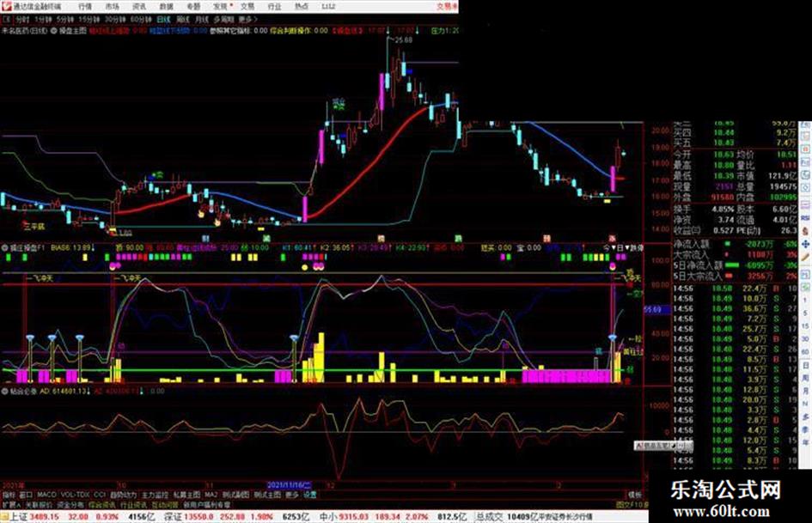Switch chart period to 30分钟
This screenshot has width=812, height=523.
[x=114, y=19]
